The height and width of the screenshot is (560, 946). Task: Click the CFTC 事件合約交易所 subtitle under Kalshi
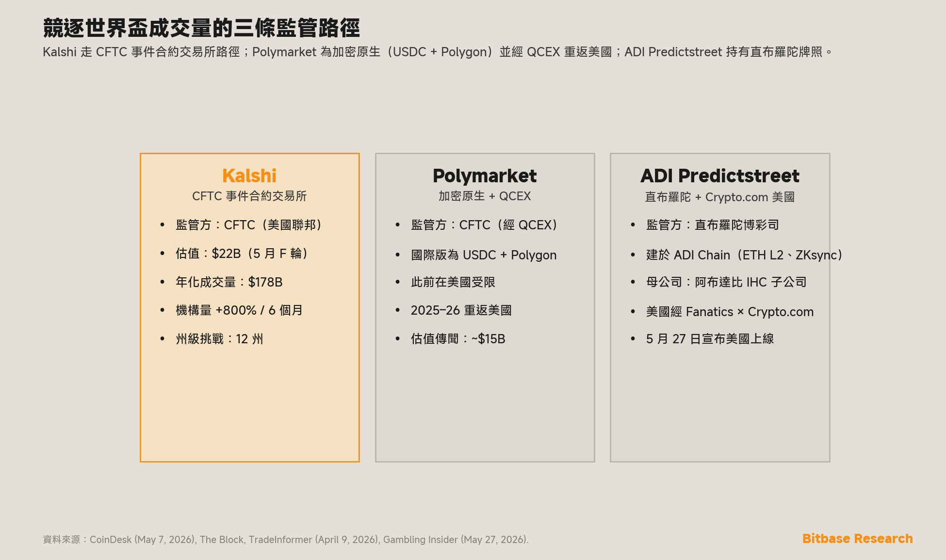[249, 196]
